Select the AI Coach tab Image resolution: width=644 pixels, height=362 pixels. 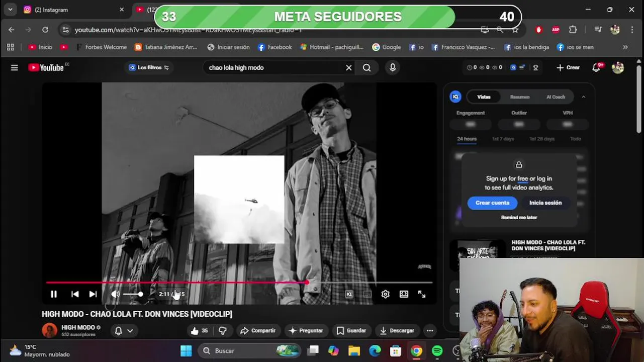(556, 97)
